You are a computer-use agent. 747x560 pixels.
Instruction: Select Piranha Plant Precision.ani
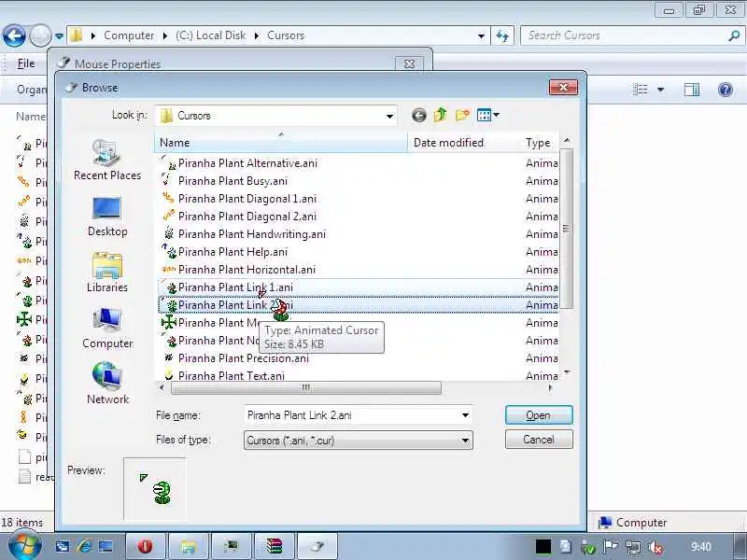point(244,358)
